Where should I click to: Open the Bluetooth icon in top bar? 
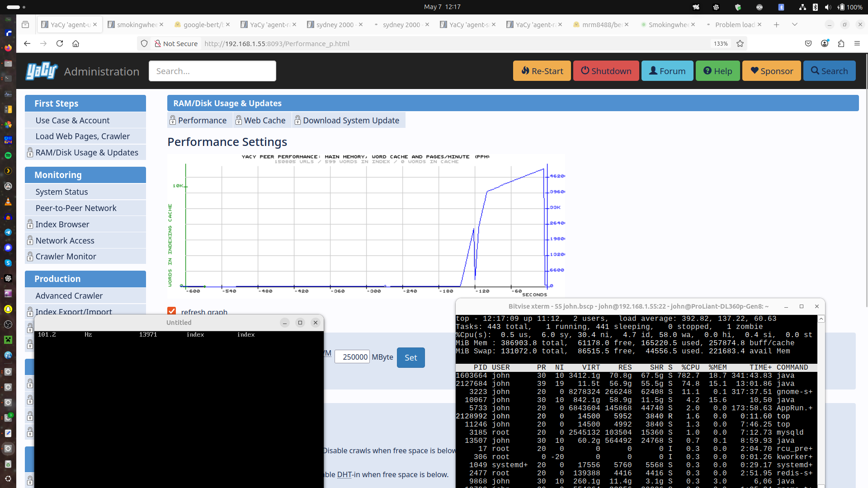coord(815,7)
